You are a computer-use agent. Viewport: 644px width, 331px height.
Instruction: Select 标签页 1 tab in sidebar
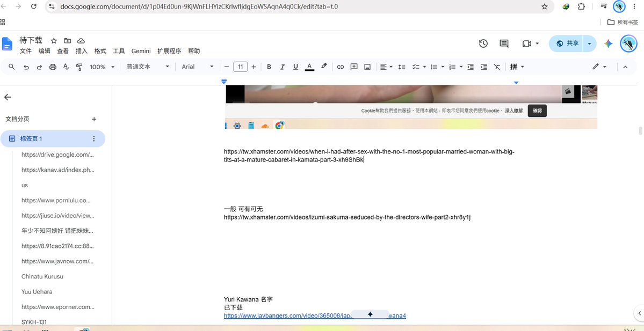[x=53, y=138]
